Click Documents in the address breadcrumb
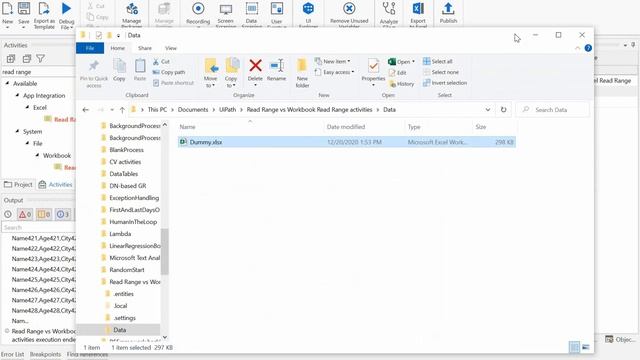This screenshot has height=360, width=640. [x=193, y=110]
